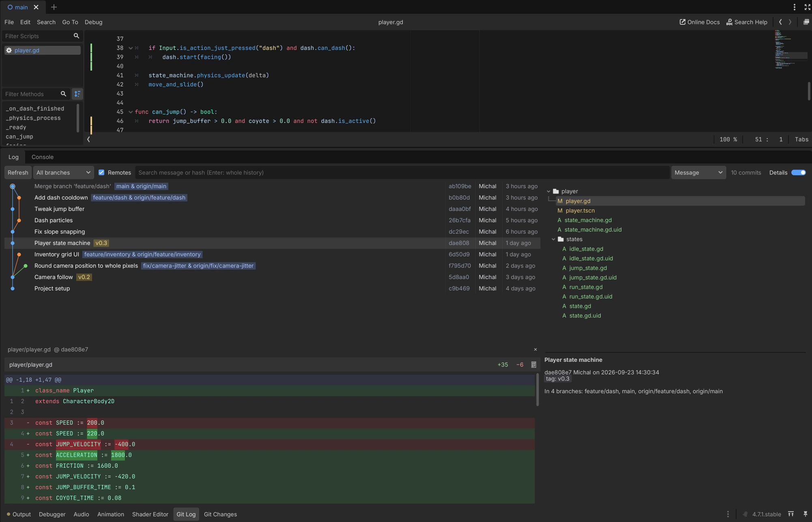Open the Output panel
This screenshot has width=812, height=522.
point(19,514)
